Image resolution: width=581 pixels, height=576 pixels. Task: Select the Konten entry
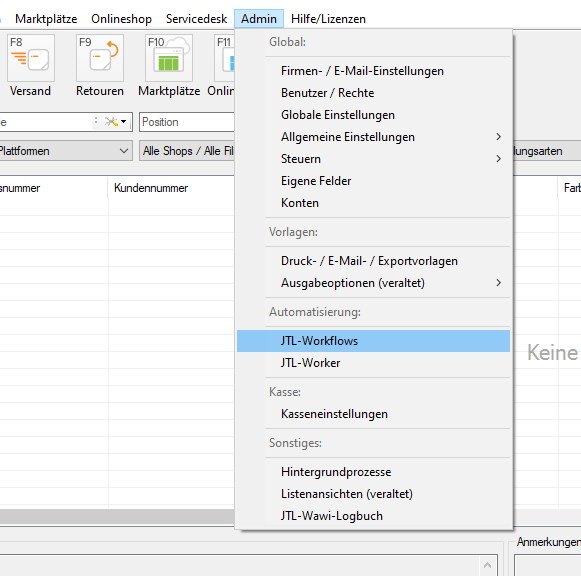(374, 203)
